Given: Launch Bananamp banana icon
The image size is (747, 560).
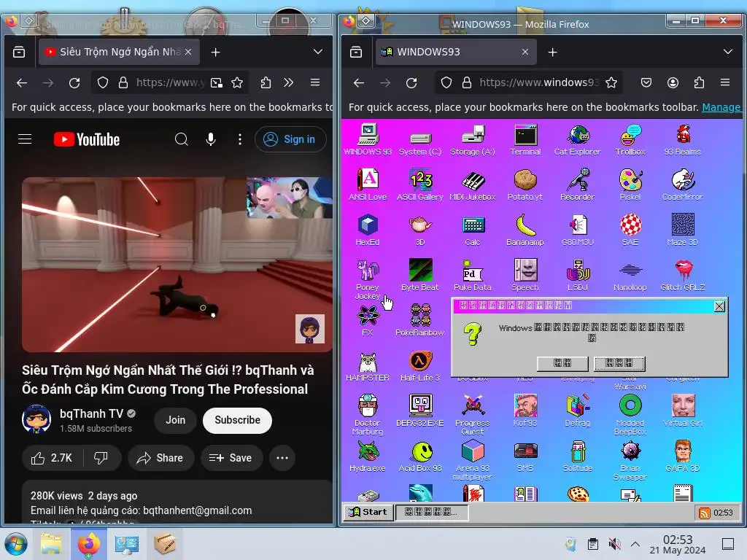Looking at the screenshot, I should [x=525, y=230].
